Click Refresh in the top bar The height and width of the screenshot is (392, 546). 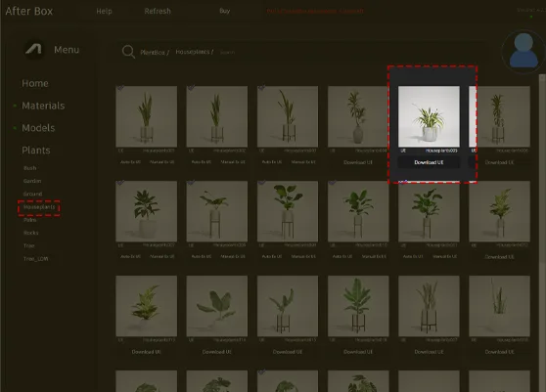tap(158, 11)
